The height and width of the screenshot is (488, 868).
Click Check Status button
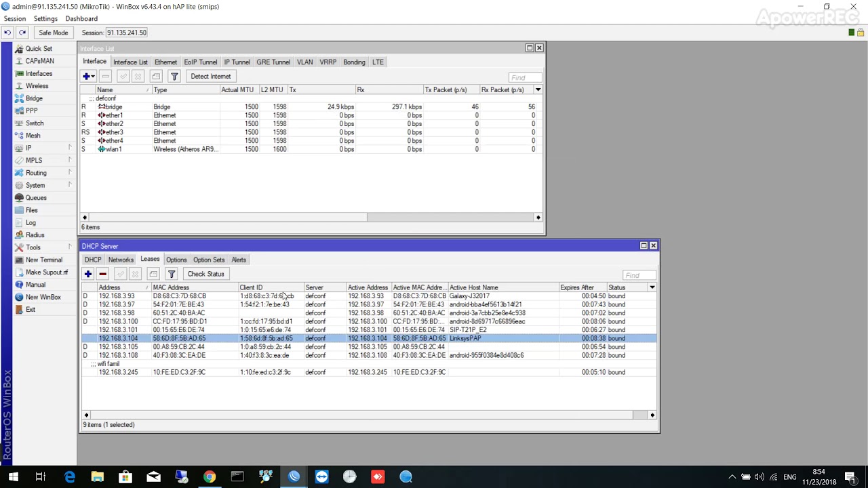pos(205,274)
